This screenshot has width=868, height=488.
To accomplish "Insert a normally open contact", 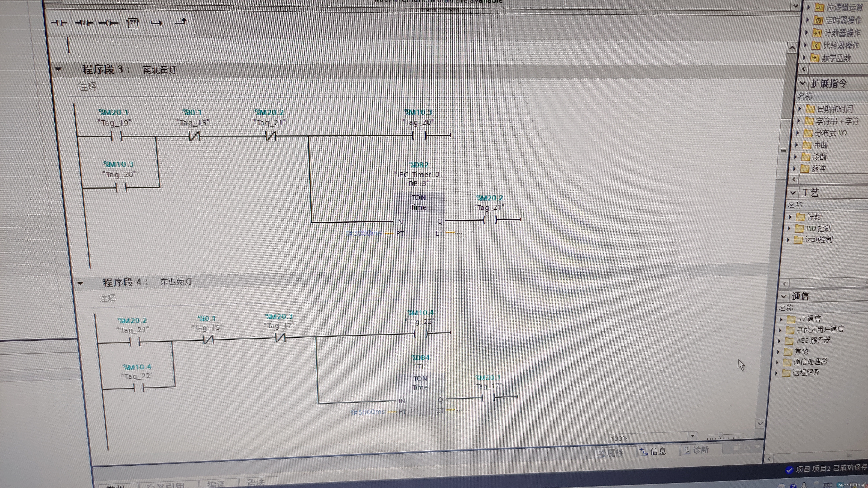I will pos(59,23).
